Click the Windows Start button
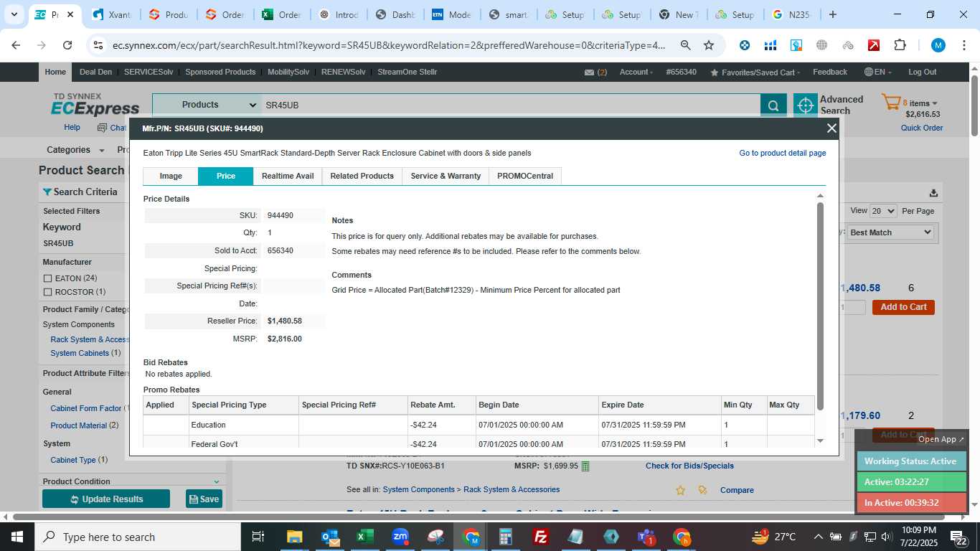The image size is (980, 551). (17, 537)
